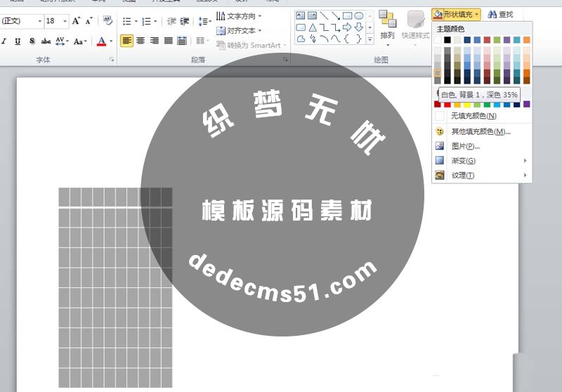
Task: Open the font size dropdown showing 18
Action: point(65,21)
